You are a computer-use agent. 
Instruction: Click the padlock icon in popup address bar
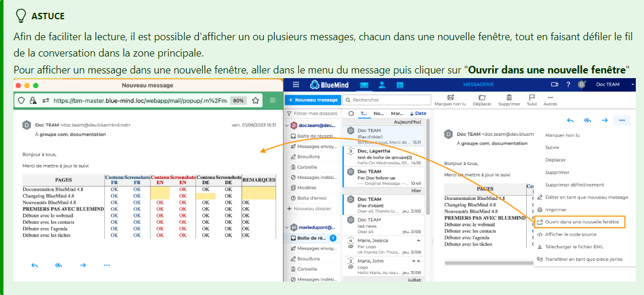click(x=33, y=100)
